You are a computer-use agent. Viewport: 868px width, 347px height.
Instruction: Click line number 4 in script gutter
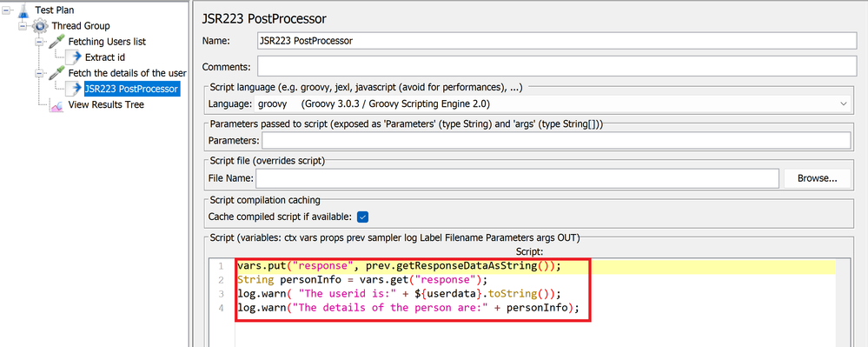tap(221, 308)
